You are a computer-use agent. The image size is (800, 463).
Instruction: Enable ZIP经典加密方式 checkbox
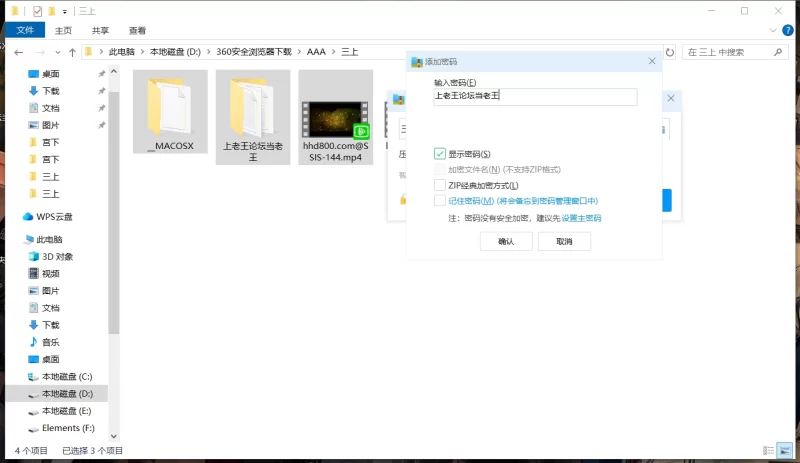pyautogui.click(x=440, y=185)
